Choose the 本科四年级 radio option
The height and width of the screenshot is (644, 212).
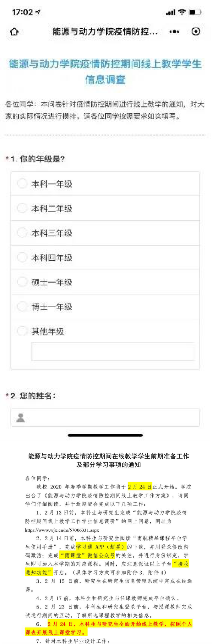(22, 257)
